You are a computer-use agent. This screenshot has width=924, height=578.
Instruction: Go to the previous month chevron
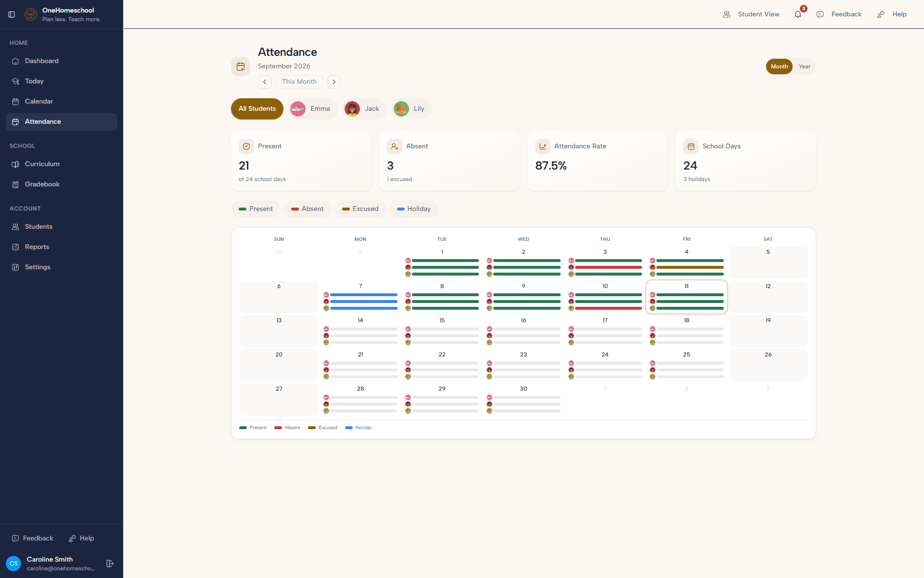click(x=265, y=82)
